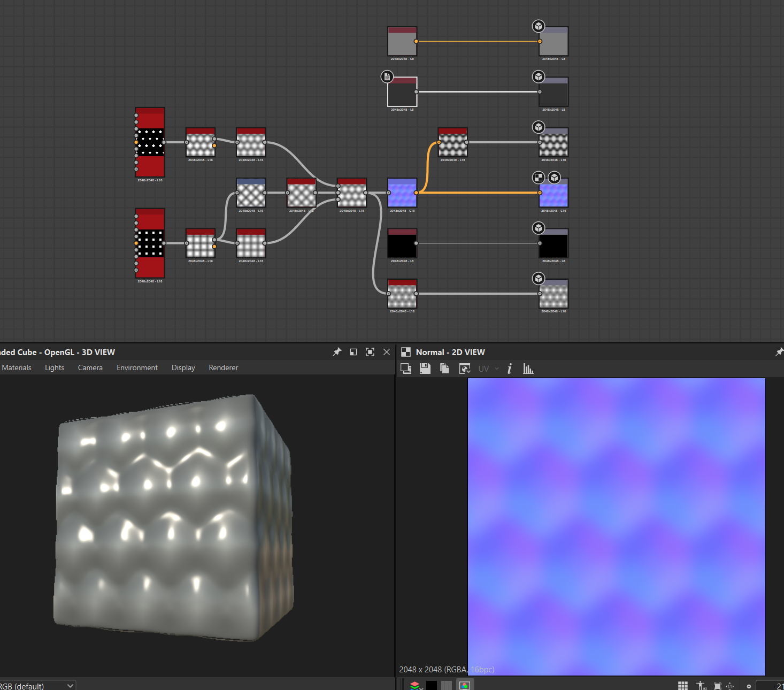The image size is (784, 690).
Task: Open the RGB (default) color dropdown
Action: (37, 686)
